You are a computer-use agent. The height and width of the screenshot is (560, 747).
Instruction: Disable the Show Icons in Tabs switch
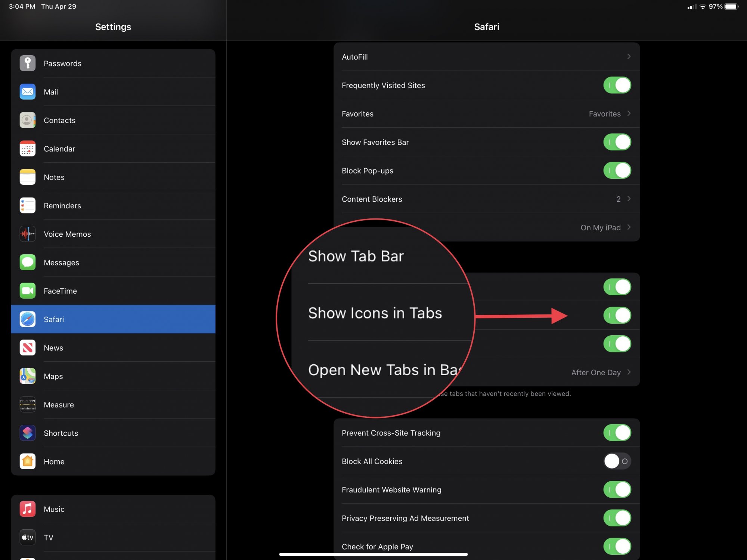click(617, 315)
